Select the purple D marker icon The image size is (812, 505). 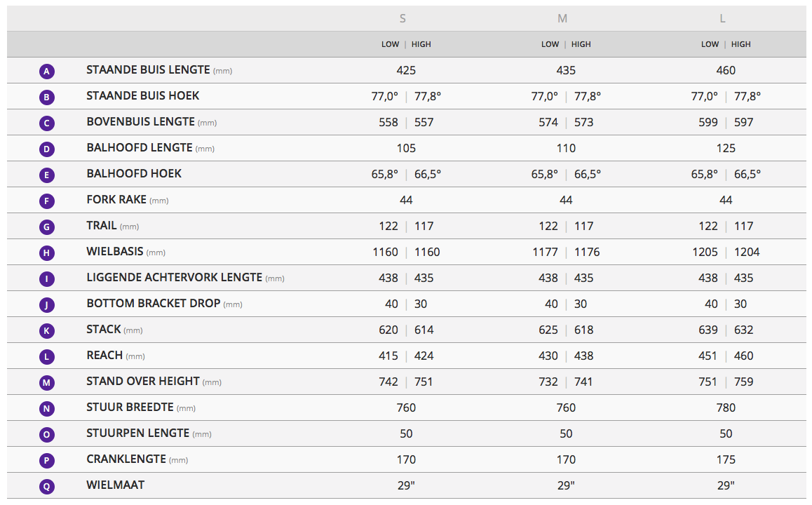point(47,149)
